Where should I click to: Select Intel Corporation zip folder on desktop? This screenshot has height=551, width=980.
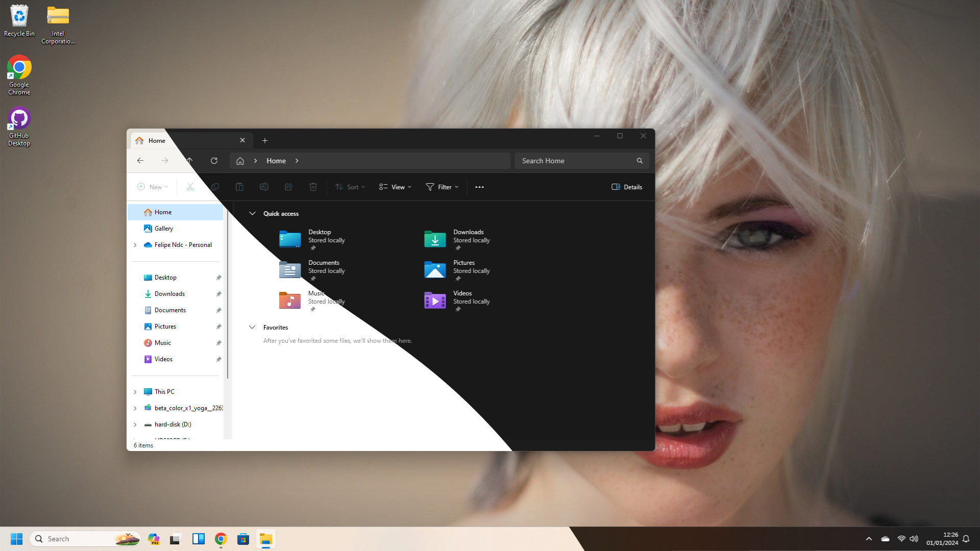[x=58, y=24]
